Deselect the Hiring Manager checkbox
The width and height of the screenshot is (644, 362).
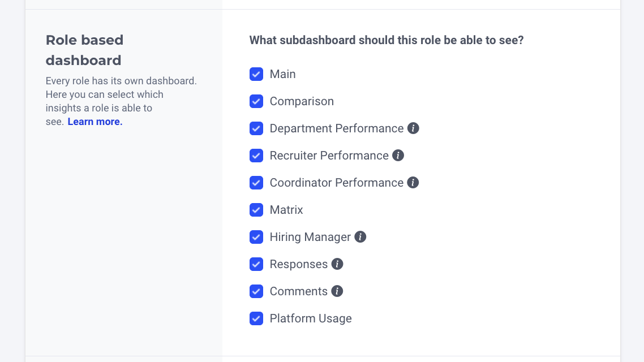pos(256,237)
